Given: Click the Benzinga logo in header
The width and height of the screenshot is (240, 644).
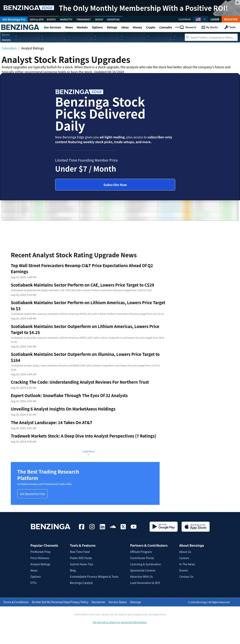Looking at the screenshot, I should pyautogui.click(x=20, y=27).
